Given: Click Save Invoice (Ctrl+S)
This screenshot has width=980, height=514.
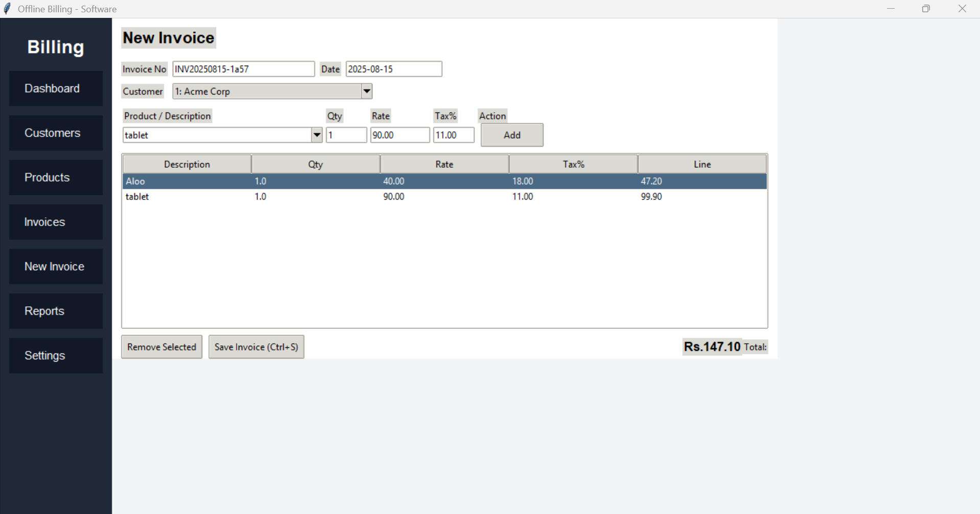Looking at the screenshot, I should tap(256, 347).
